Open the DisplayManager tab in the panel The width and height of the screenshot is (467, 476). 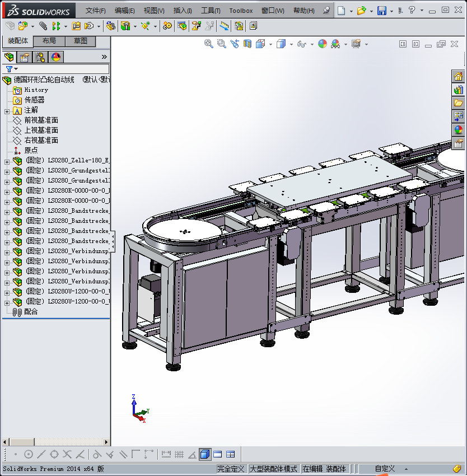pos(56,57)
